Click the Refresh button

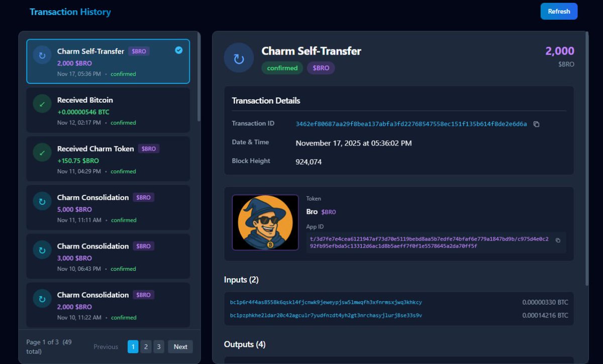click(559, 12)
